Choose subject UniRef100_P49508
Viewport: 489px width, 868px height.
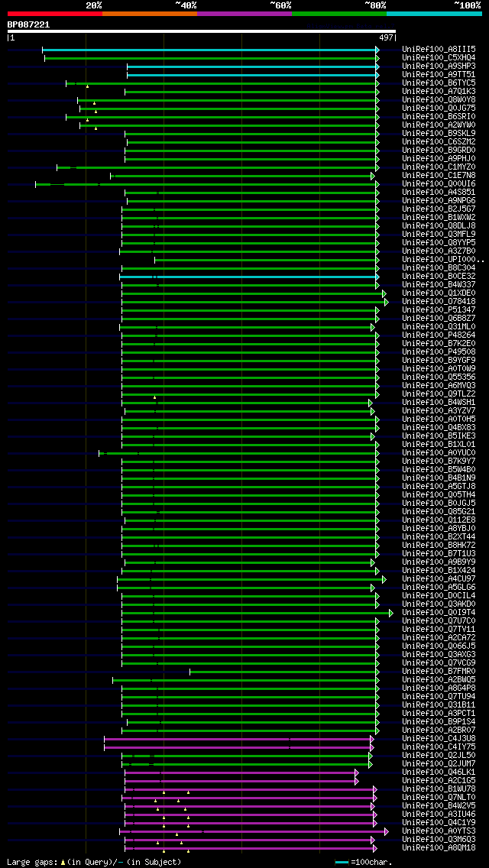(x=439, y=353)
